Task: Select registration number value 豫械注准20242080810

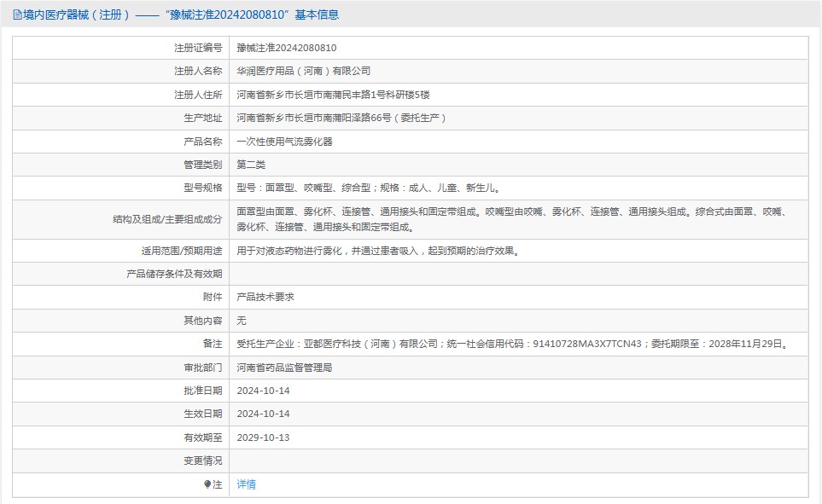Action: coord(287,48)
